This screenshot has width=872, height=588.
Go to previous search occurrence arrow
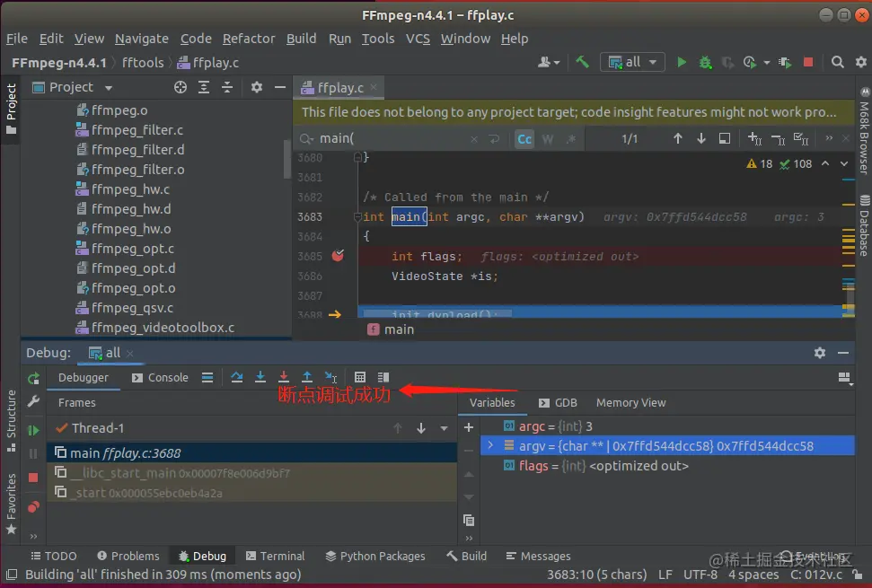(677, 138)
